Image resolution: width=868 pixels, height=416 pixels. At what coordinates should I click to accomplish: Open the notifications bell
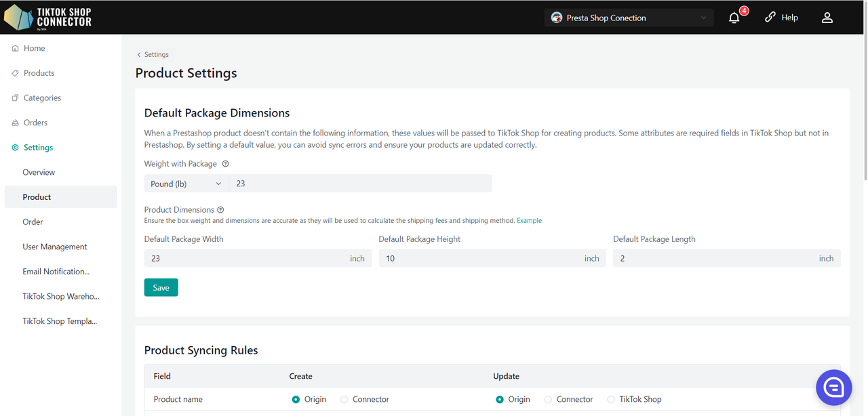(734, 18)
